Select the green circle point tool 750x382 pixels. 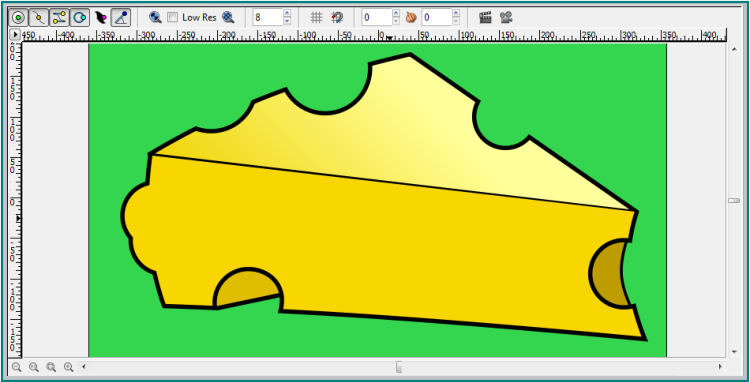tap(19, 18)
